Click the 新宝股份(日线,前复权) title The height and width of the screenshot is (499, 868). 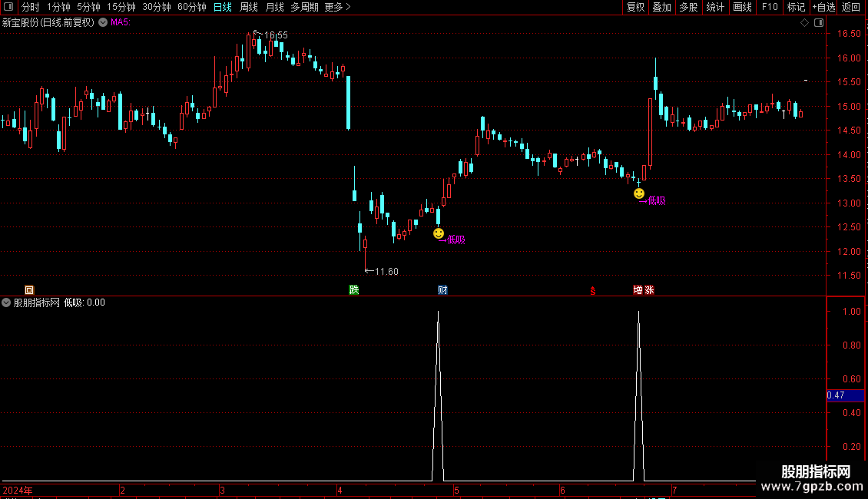(x=48, y=23)
